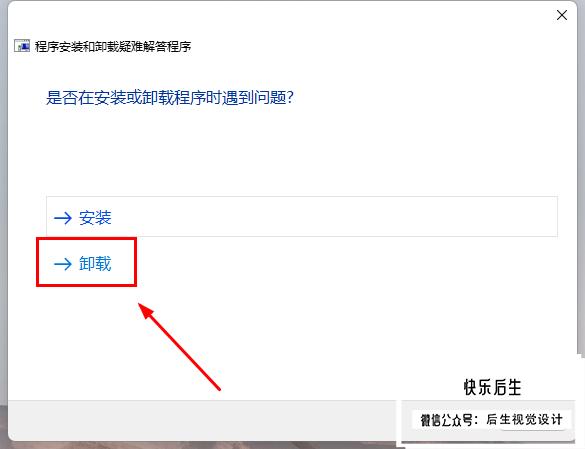
Task: Click the 后生视觉设计 watermark text
Action: [x=524, y=420]
